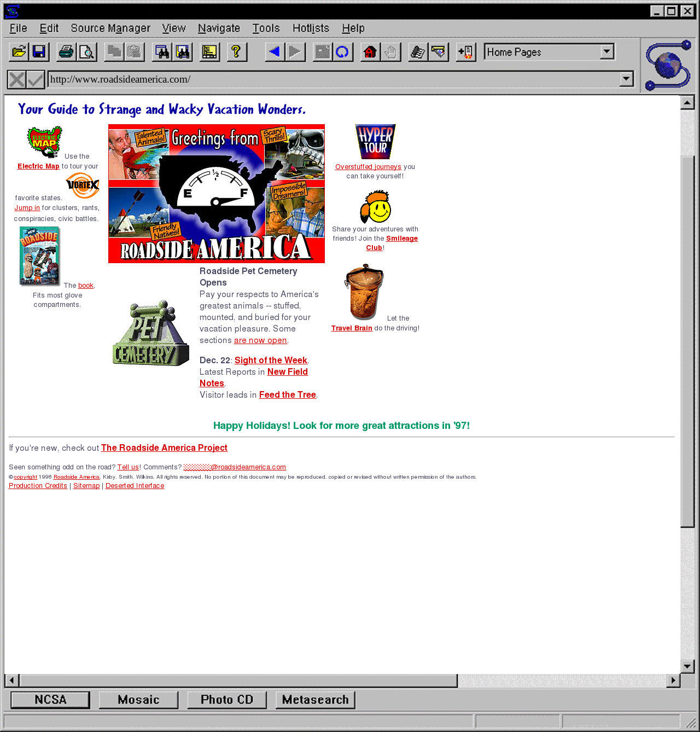The width and height of the screenshot is (700, 732).
Task: Open the Hotlists menu
Action: pos(311,28)
